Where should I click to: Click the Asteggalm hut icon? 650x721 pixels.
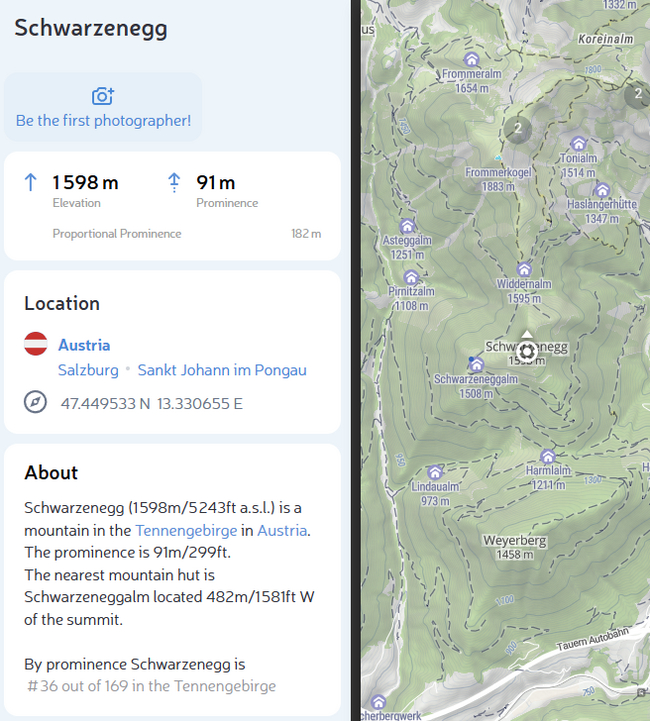(x=407, y=226)
